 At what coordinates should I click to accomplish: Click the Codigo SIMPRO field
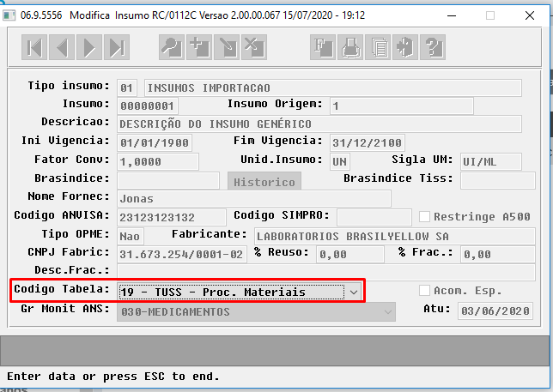point(374,217)
